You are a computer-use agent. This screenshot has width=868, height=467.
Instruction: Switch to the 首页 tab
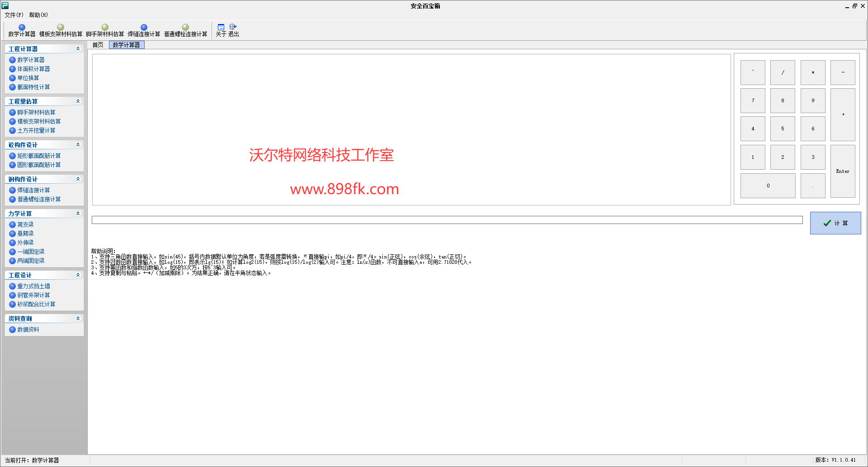98,45
